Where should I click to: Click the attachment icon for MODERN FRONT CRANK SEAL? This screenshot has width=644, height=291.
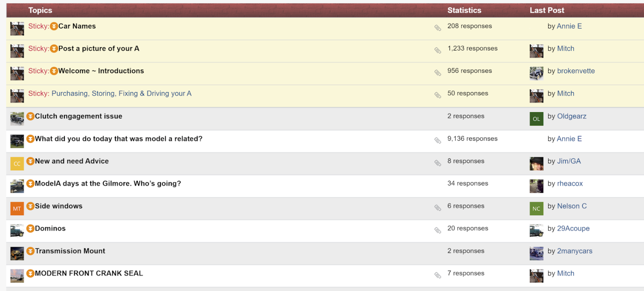click(x=438, y=275)
